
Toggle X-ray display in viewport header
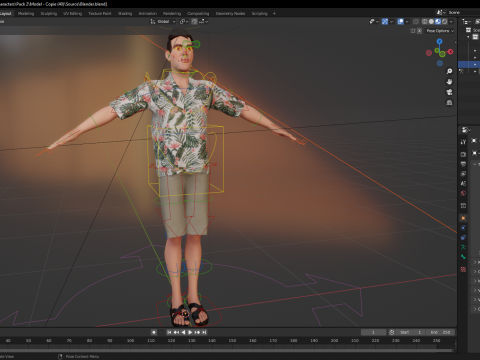pos(416,21)
